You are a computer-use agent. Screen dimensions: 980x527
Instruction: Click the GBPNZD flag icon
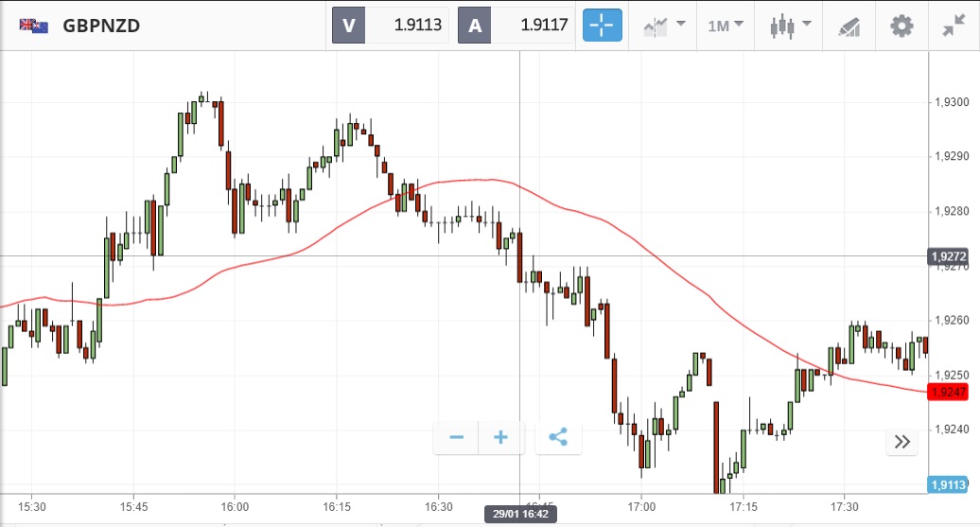point(34,26)
